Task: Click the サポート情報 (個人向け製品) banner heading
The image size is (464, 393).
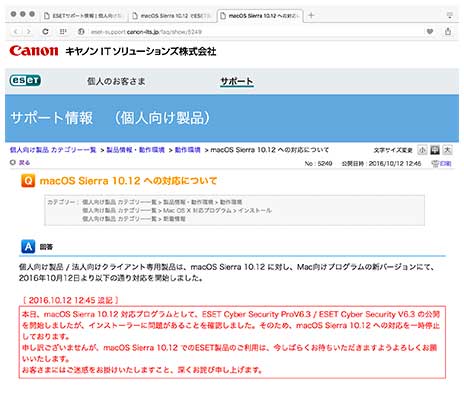Action: pos(110,118)
